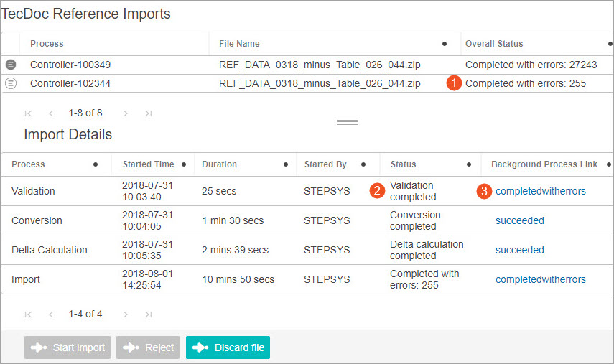Go to next page in Import Details pager
This screenshot has height=364, width=614.
point(125,314)
